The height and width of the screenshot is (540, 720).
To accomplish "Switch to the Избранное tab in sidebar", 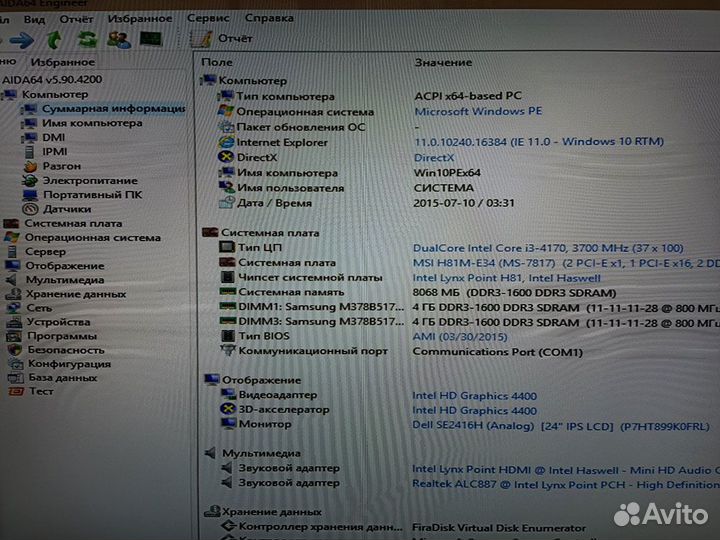I will [62, 62].
